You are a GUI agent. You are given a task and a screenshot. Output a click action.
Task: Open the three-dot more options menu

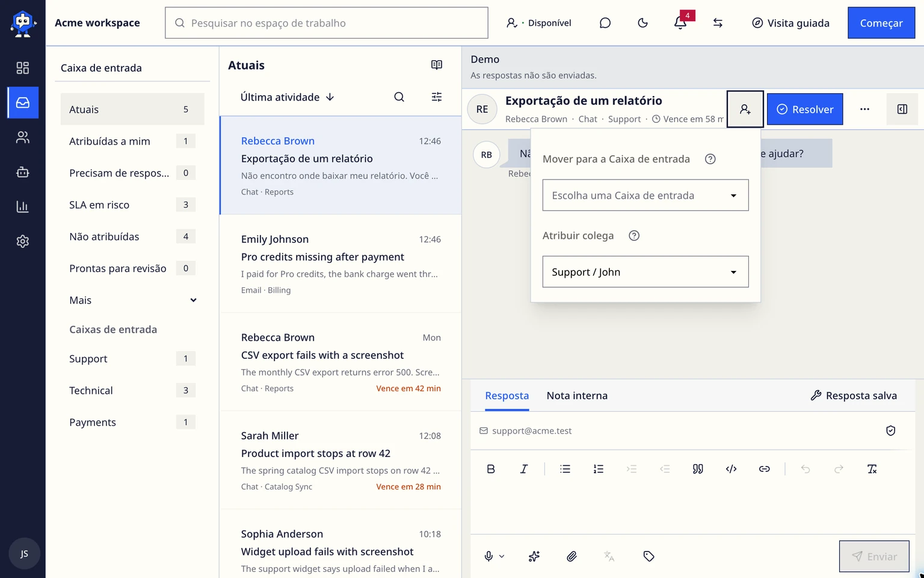click(864, 109)
